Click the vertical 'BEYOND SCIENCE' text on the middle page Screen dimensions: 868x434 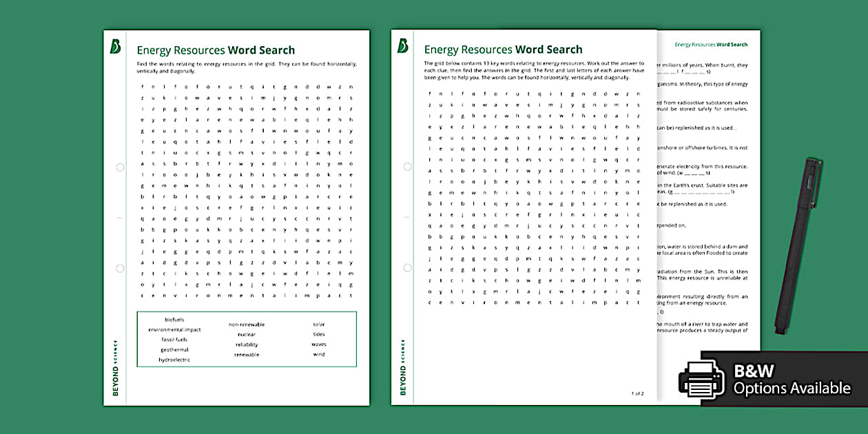pos(402,367)
